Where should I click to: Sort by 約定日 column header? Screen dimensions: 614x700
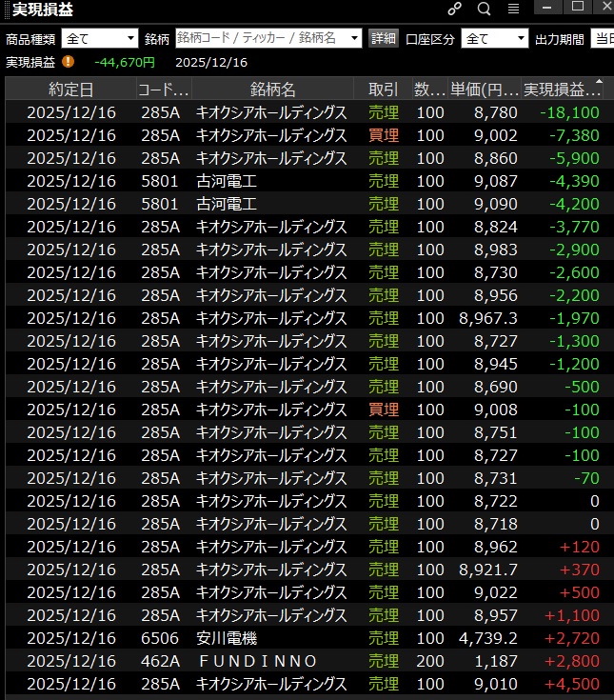point(70,90)
